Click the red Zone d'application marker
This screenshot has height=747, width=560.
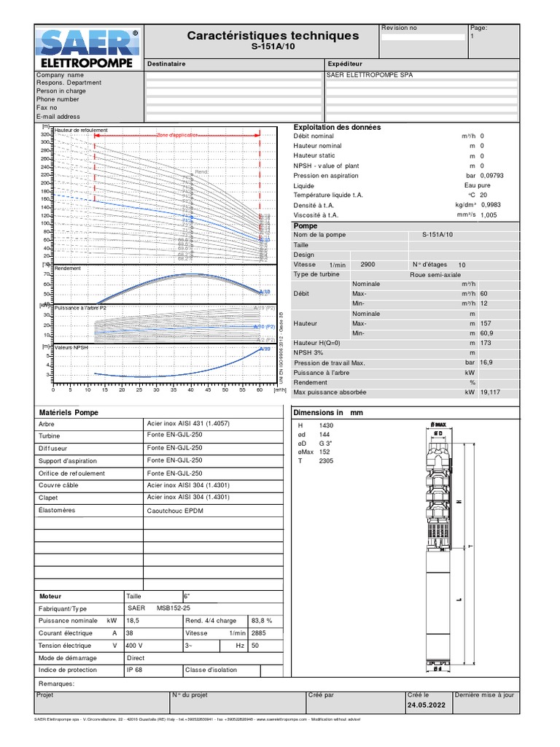tap(177, 135)
